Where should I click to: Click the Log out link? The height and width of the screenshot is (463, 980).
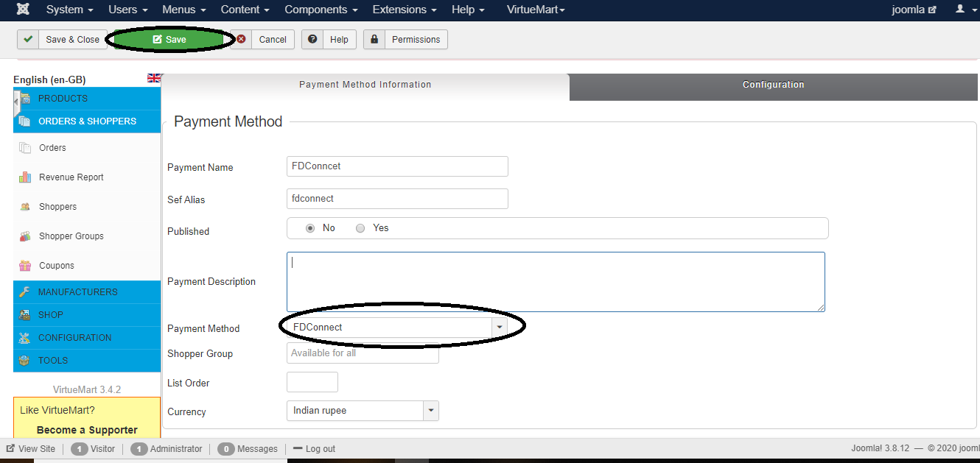click(314, 449)
